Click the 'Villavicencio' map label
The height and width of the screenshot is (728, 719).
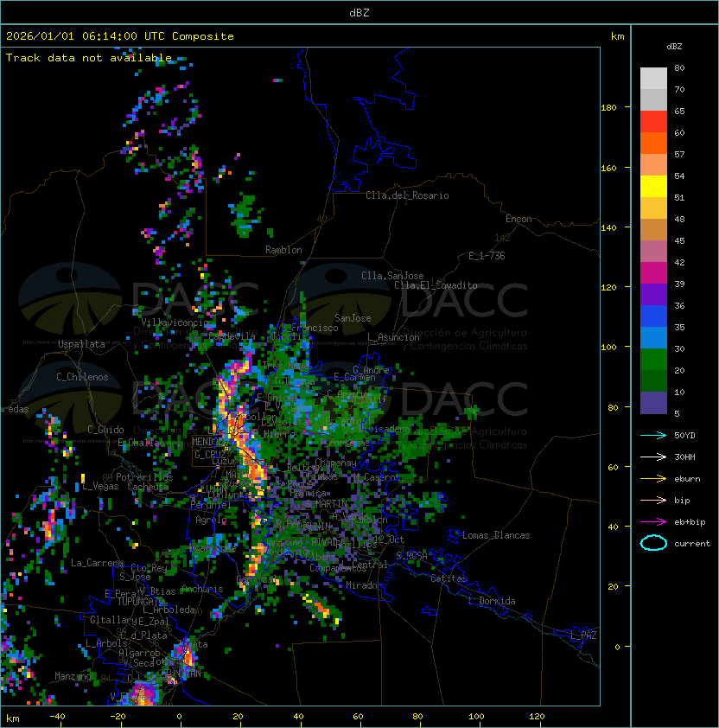[175, 322]
